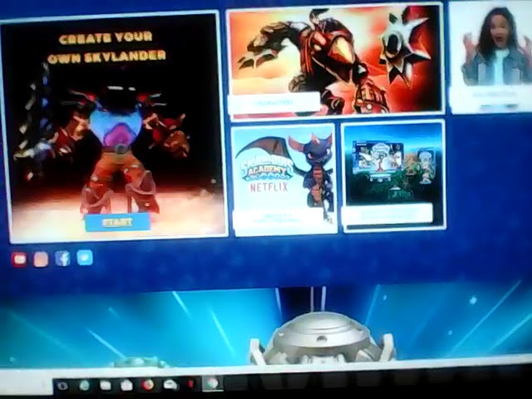Open the red Skylander character tile
Image resolution: width=532 pixels, height=399 pixels.
(335, 62)
